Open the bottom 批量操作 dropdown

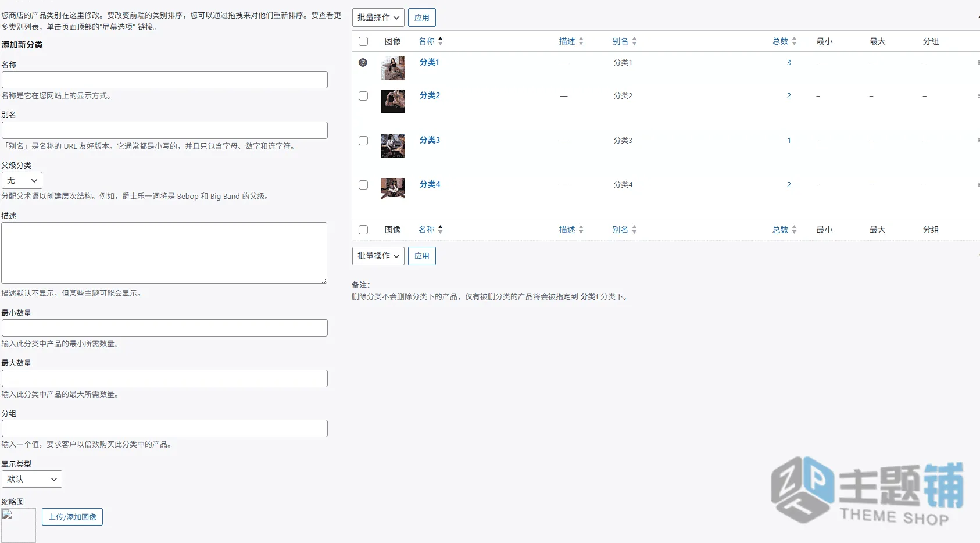point(378,256)
